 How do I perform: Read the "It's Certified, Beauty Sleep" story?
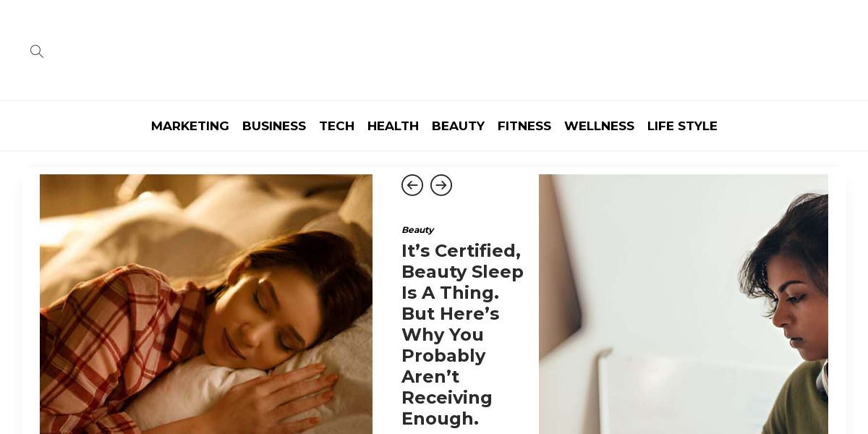462,335
